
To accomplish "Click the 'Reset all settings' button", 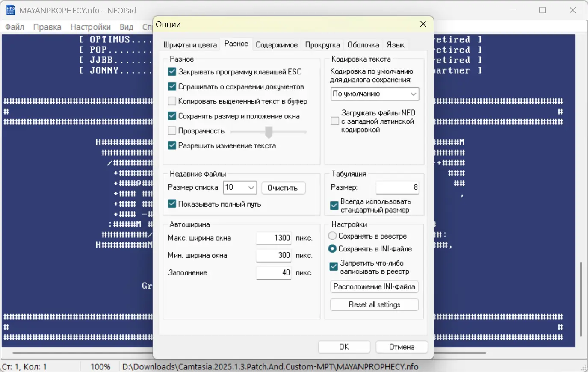I will 374,304.
